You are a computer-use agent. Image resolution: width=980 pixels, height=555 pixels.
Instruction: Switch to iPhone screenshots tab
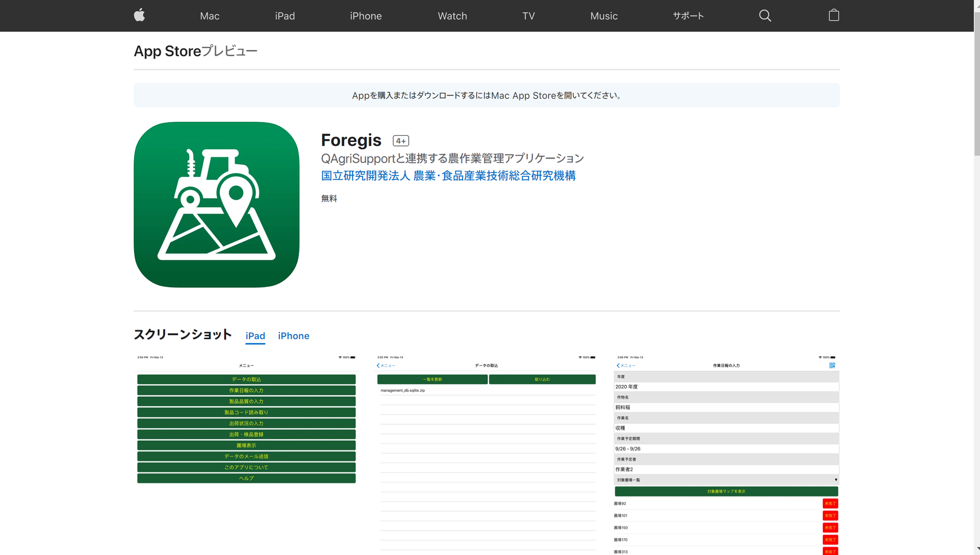pos(293,336)
